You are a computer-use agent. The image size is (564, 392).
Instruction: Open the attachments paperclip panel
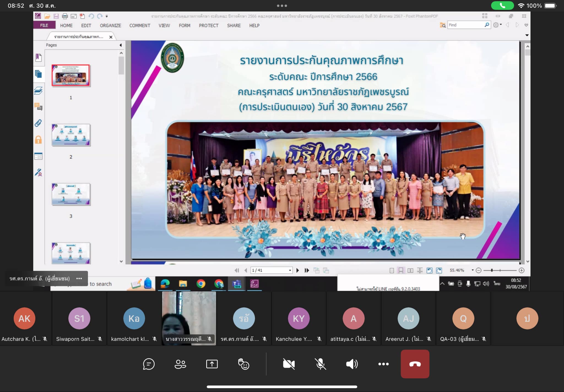pyautogui.click(x=38, y=123)
